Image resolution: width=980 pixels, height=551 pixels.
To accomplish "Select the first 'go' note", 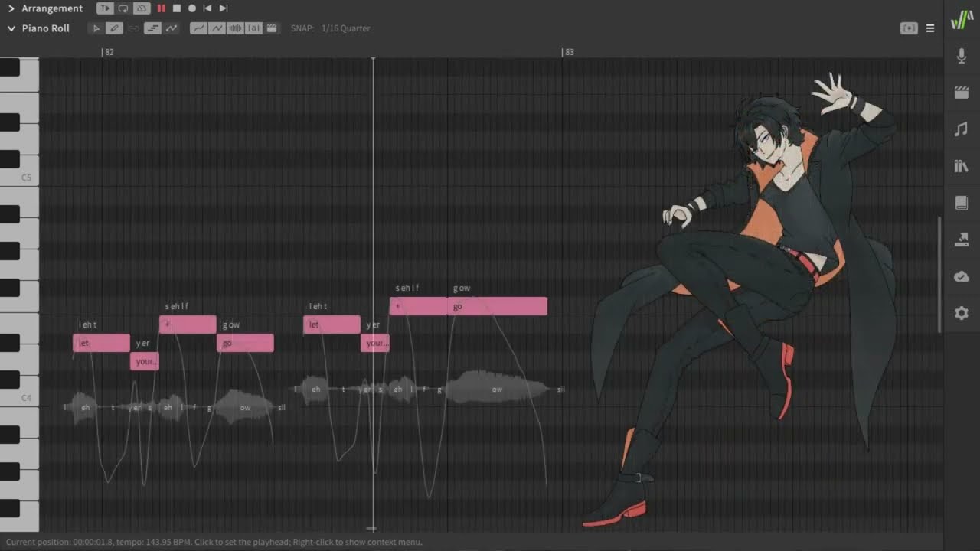I will (x=245, y=343).
